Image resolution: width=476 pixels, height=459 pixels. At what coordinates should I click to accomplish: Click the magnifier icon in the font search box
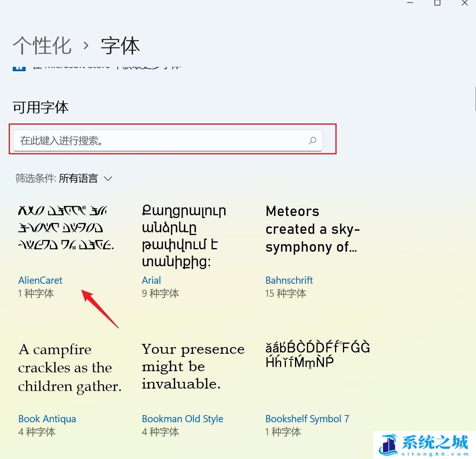pyautogui.click(x=312, y=140)
